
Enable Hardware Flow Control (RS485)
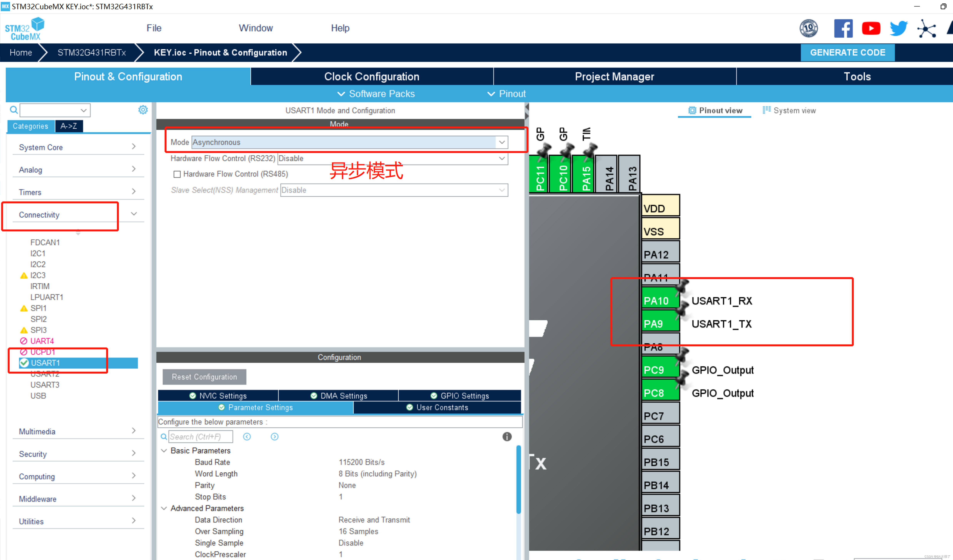177,174
